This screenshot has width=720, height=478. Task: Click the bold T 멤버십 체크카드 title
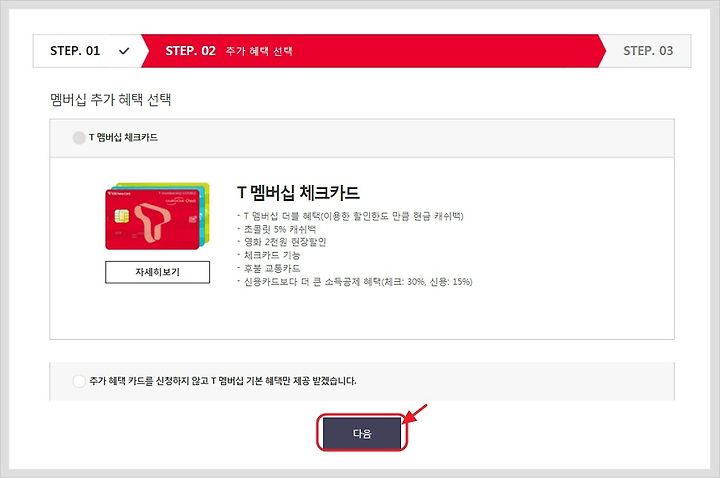click(x=298, y=192)
